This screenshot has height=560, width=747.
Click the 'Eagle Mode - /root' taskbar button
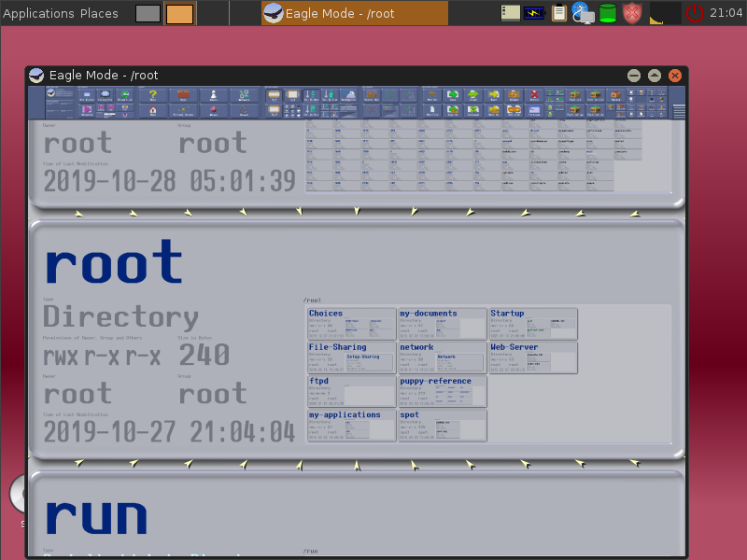[355, 13]
